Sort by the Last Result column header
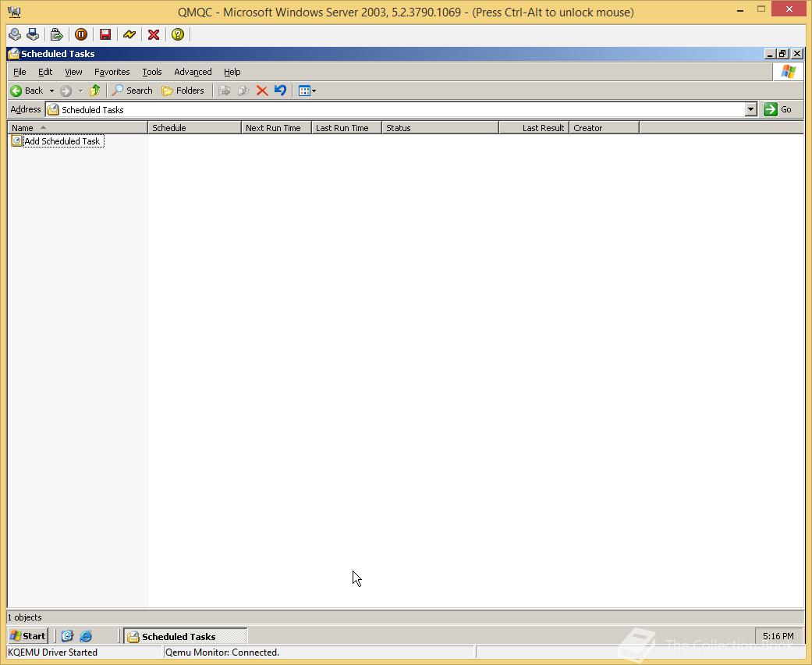812x665 pixels. click(534, 127)
